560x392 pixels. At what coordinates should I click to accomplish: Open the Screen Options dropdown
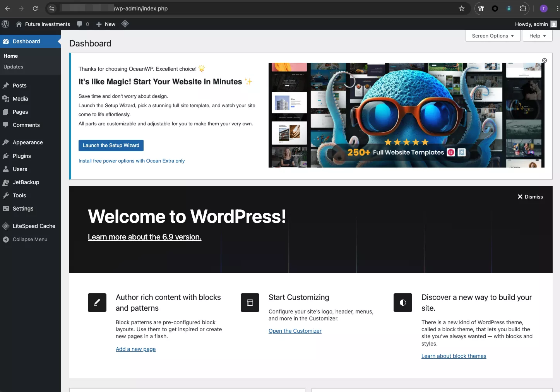pyautogui.click(x=492, y=36)
